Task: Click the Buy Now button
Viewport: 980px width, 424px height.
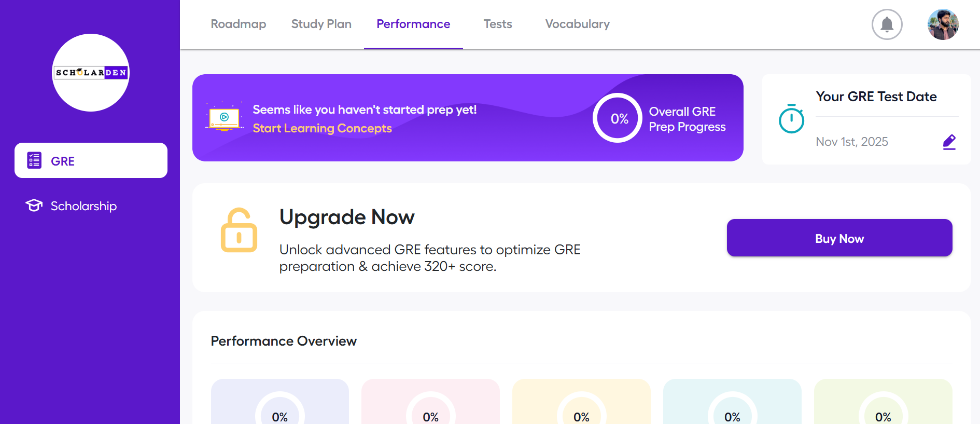Action: pos(839,238)
